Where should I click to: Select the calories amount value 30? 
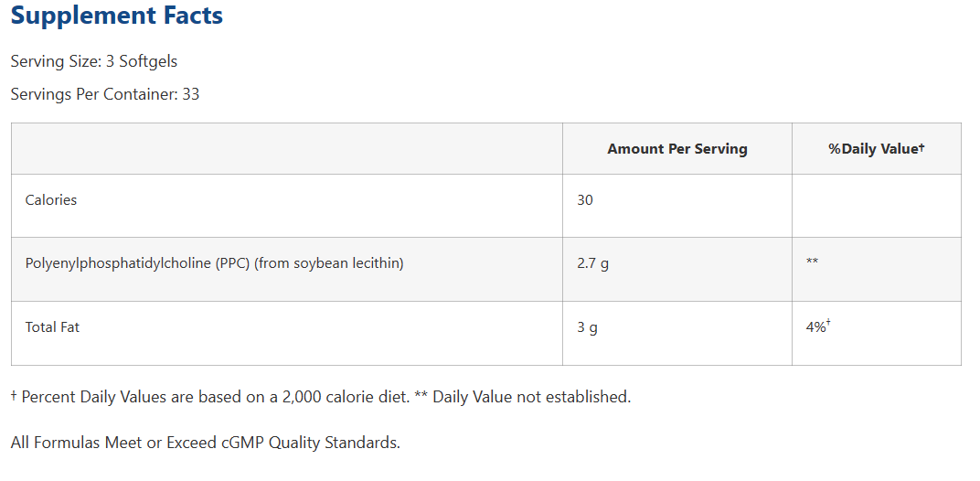click(x=585, y=199)
